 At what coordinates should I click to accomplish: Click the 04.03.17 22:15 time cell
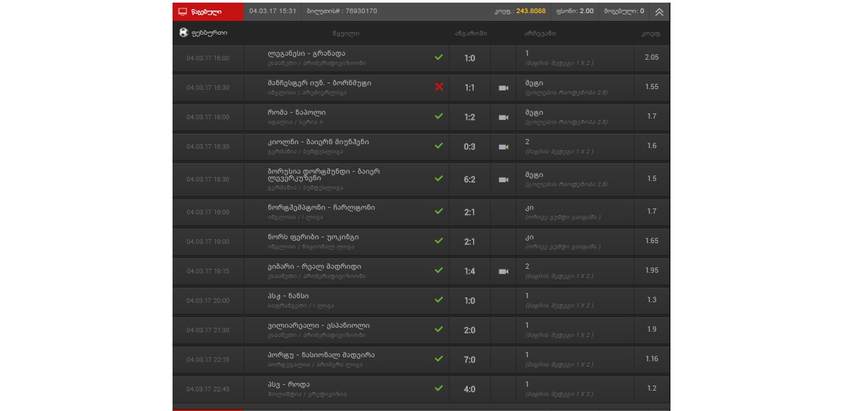coord(208,360)
